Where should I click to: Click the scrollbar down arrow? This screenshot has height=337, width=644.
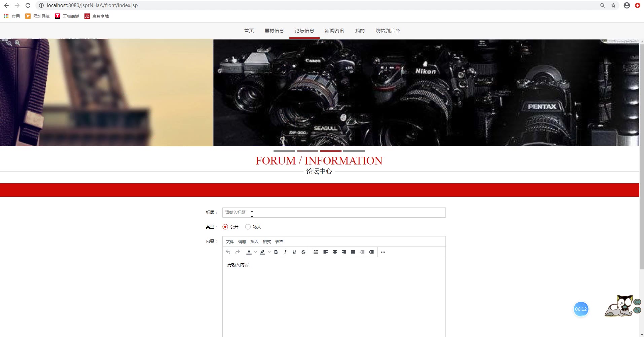pyautogui.click(x=642, y=335)
